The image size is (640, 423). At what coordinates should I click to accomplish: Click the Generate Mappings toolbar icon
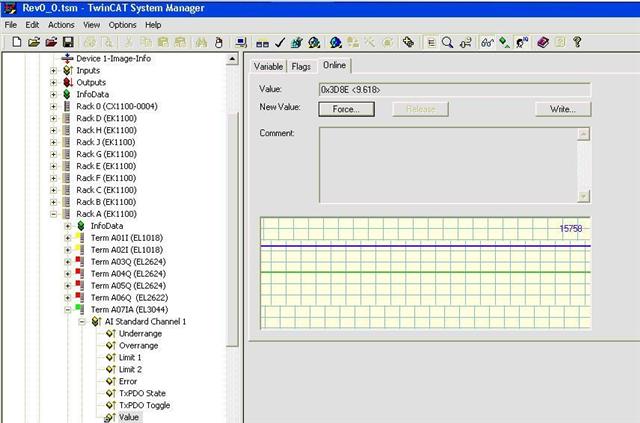(262, 43)
